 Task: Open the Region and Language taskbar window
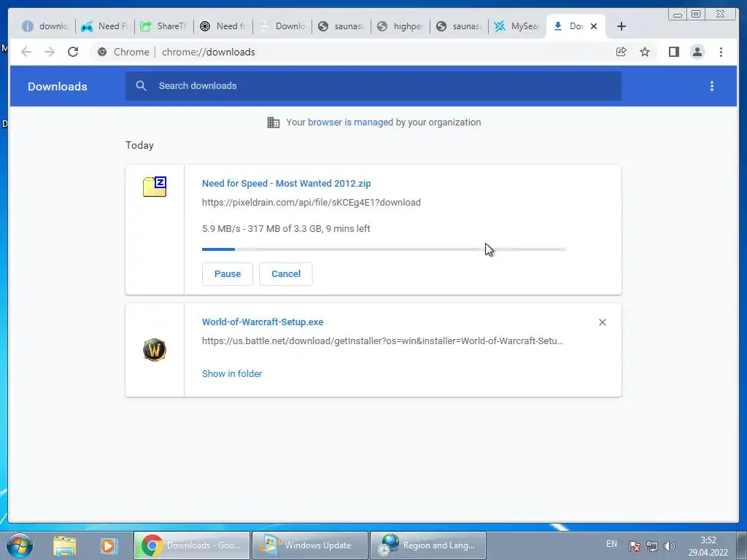point(428,545)
